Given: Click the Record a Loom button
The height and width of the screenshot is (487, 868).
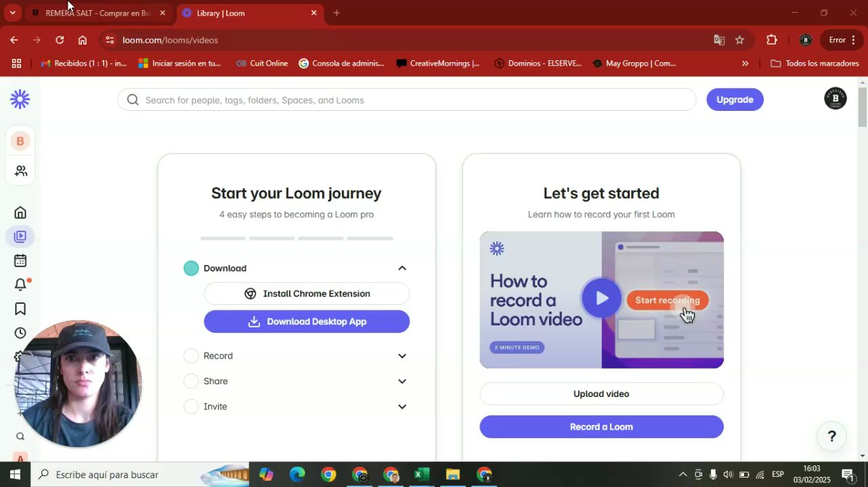Looking at the screenshot, I should pyautogui.click(x=601, y=427).
